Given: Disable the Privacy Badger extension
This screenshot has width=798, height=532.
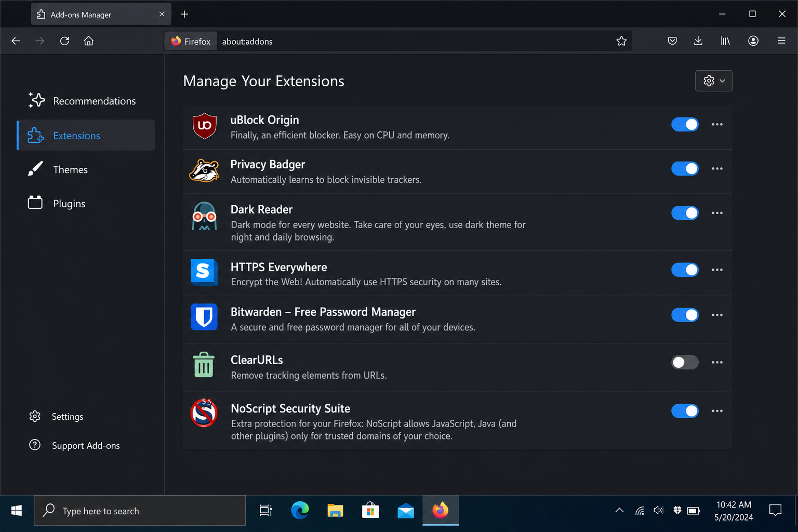Looking at the screenshot, I should click(x=685, y=169).
